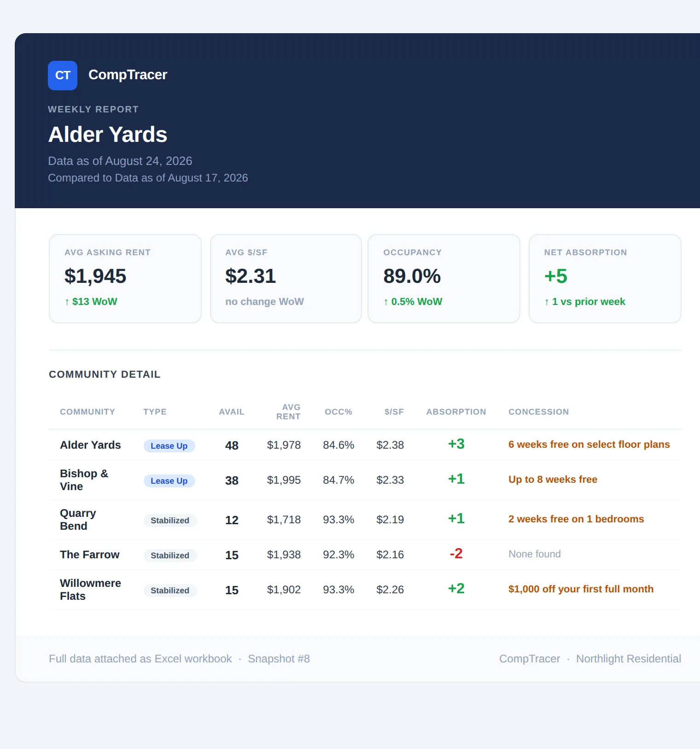Click the "Up to 8 weeks free" concession
Screen dimensions: 700x749
point(553,480)
